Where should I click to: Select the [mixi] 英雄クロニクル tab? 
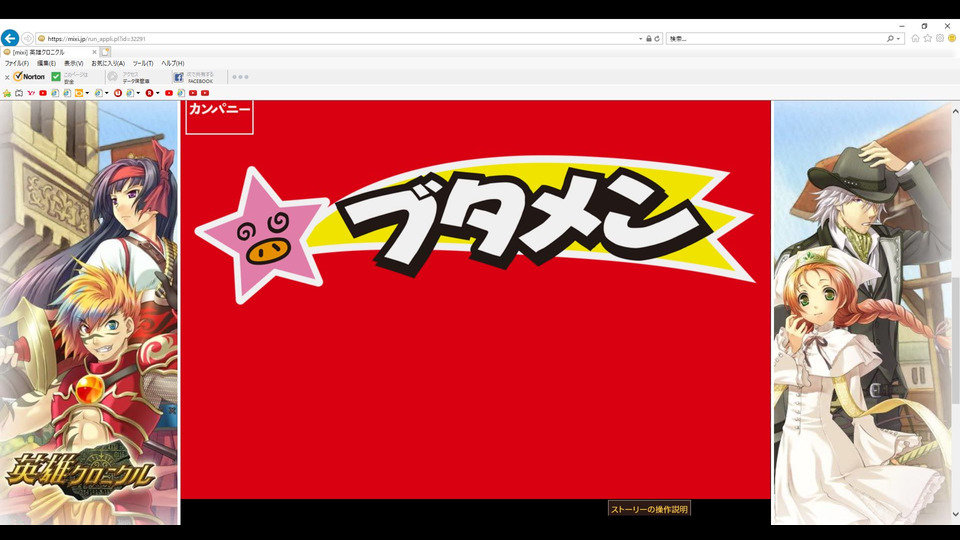coord(49,52)
